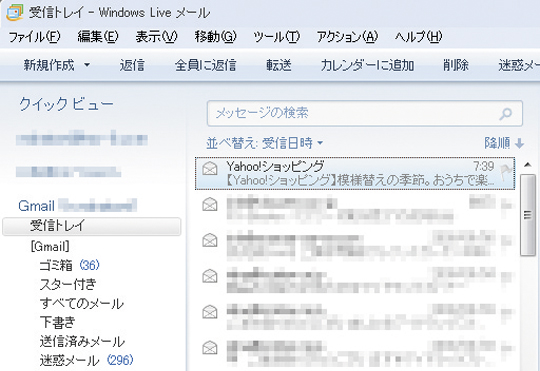Open the 移動(G) menu
The image size is (540, 371).
coord(216,36)
